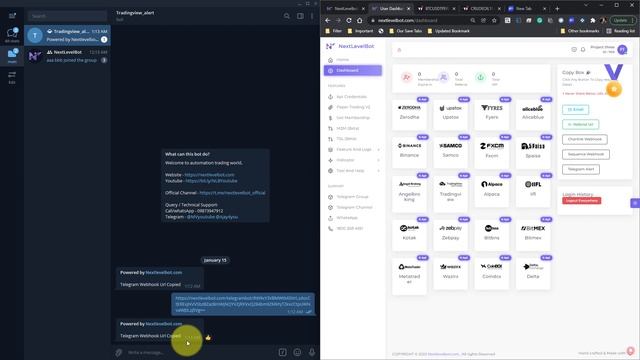This screenshot has width=640, height=360.
Task: Select the Wazirx exchange card
Action: [451, 273]
